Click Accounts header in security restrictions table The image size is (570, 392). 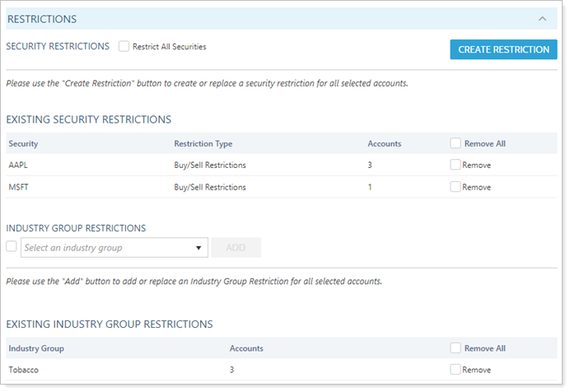tap(384, 143)
